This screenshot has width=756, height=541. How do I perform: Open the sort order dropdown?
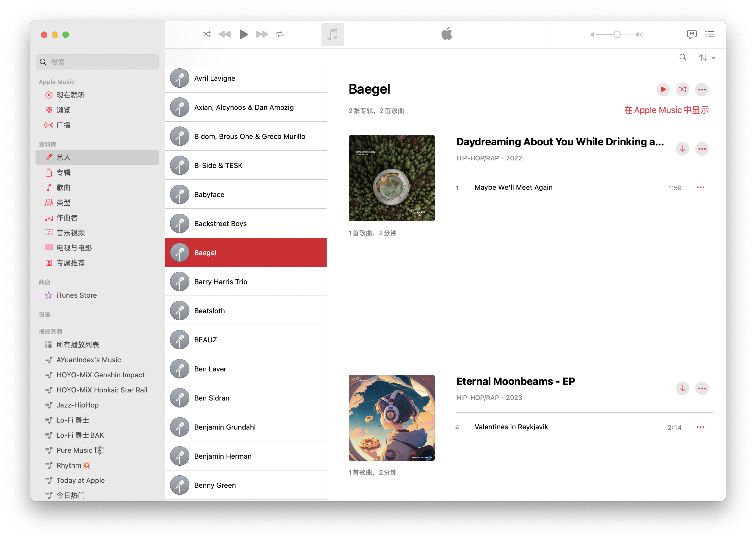(707, 58)
